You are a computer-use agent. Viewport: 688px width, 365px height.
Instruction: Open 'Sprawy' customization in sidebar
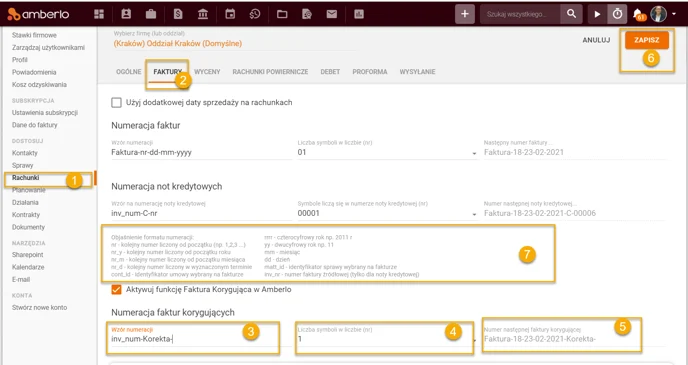[x=22, y=165]
